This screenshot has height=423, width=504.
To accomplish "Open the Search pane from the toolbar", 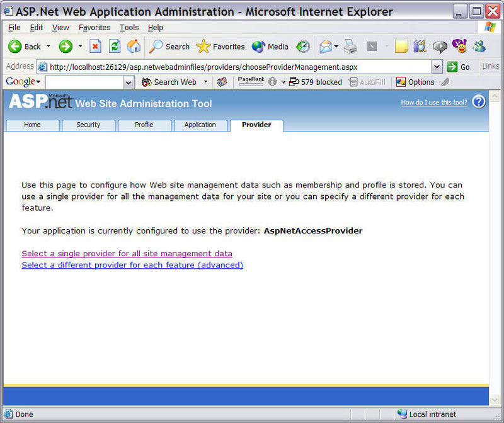I will tap(169, 47).
